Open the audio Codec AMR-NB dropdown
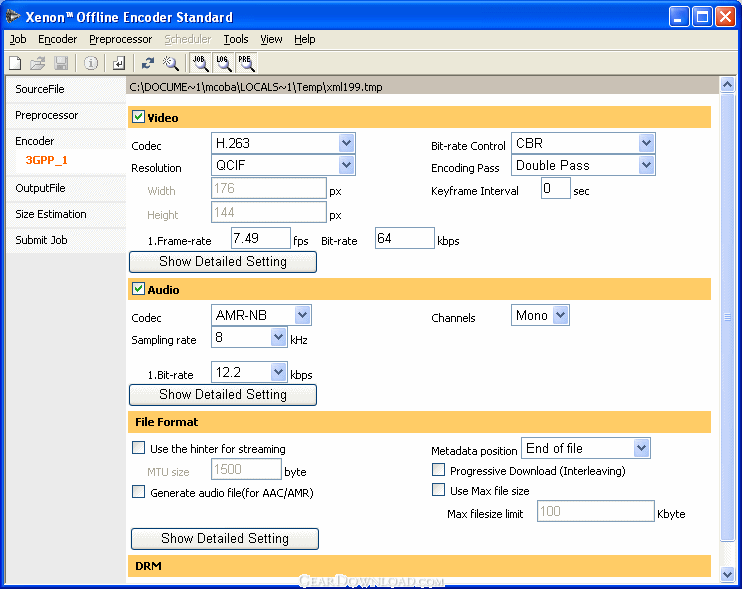Viewport: 742px width, 589px height. (261, 315)
